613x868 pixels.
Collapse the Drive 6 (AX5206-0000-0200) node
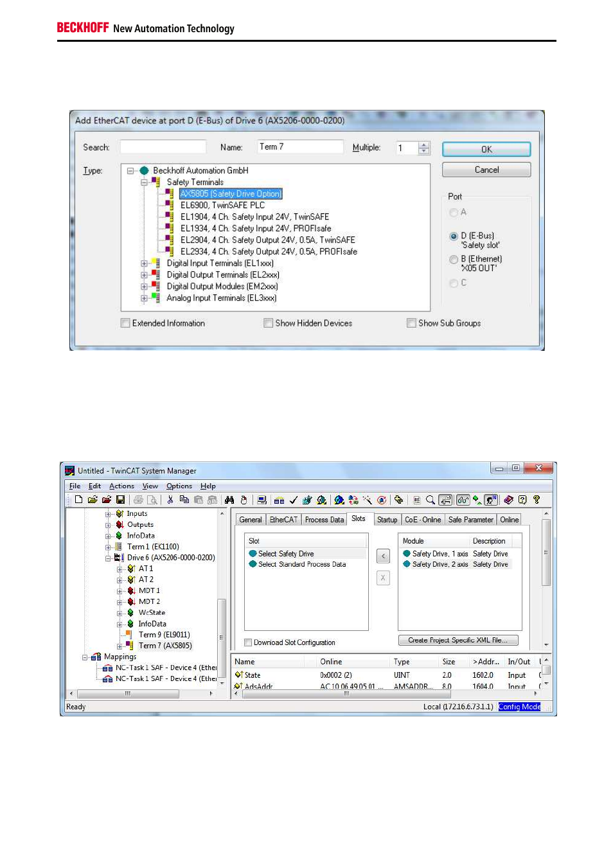[x=108, y=558]
